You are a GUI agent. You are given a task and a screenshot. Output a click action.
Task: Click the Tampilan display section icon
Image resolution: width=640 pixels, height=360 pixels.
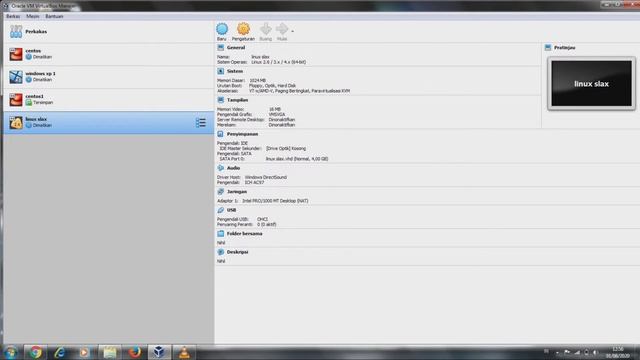click(x=221, y=100)
